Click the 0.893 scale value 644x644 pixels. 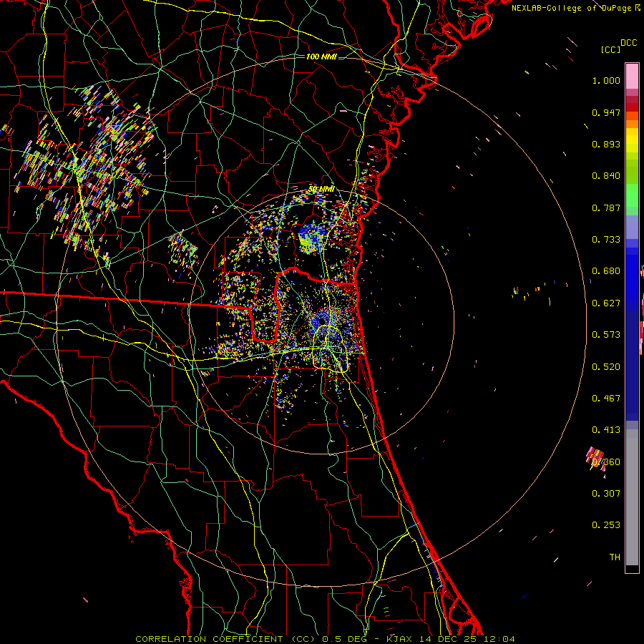(606, 144)
